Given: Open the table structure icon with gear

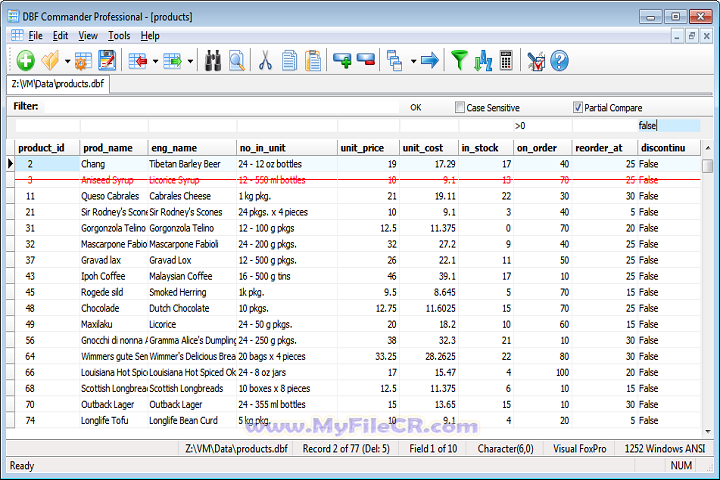Looking at the screenshot, I should tap(83, 61).
